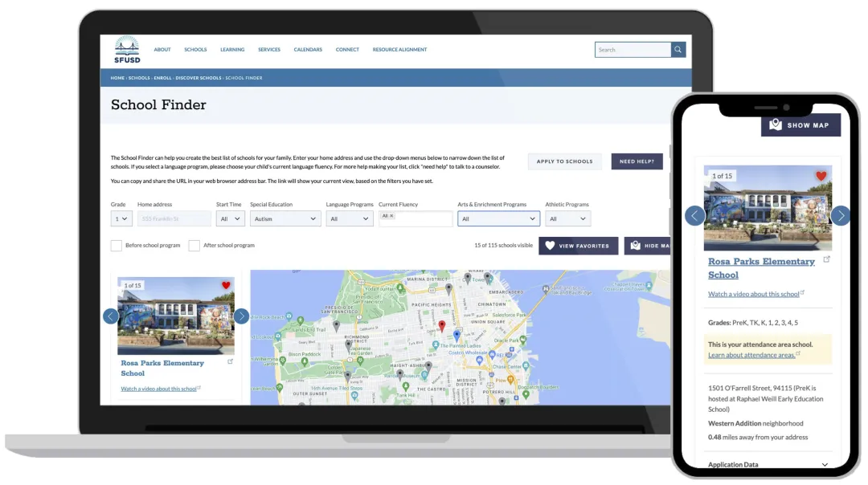The width and height of the screenshot is (868, 485).
Task: Open the Arts & Enrichment Programs dropdown
Action: (497, 218)
